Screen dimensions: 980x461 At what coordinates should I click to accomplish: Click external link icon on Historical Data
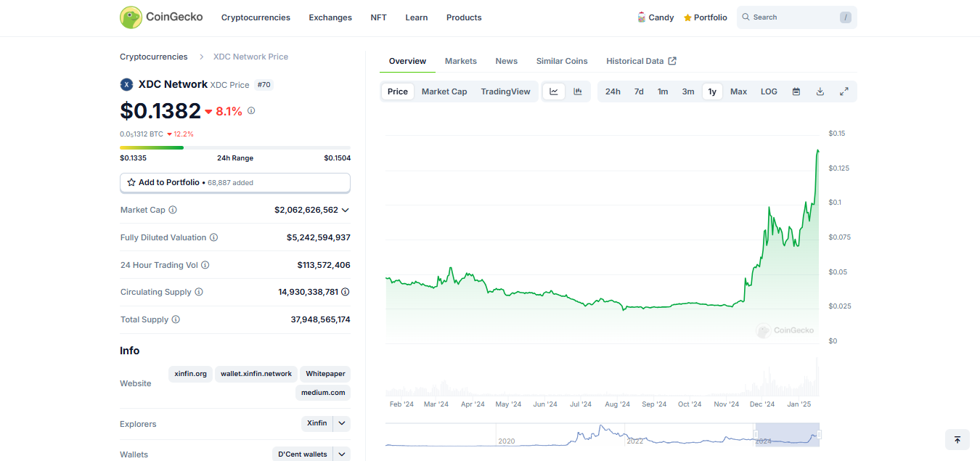672,61
